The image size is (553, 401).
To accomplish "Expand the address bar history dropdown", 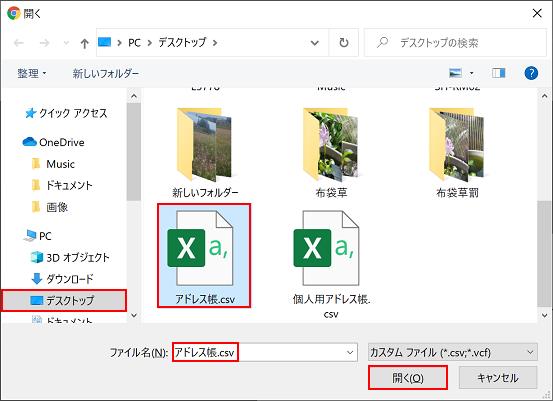I will coord(314,43).
